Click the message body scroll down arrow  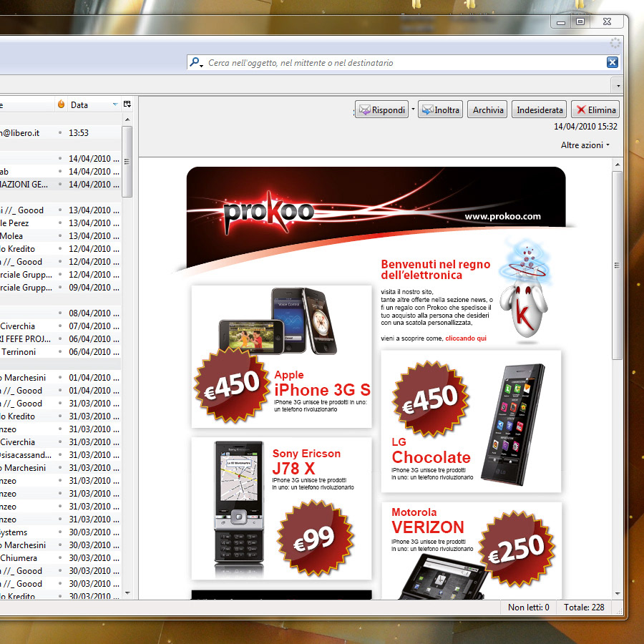pos(618,593)
